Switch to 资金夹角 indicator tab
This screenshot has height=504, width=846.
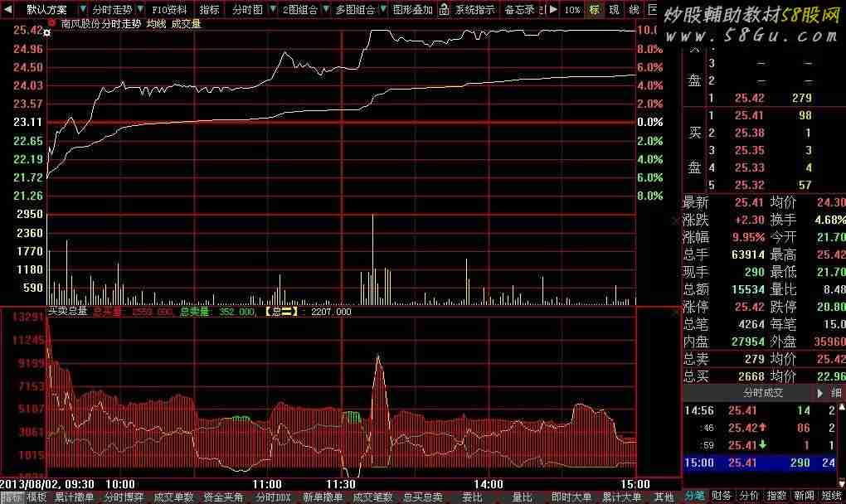pos(223,497)
